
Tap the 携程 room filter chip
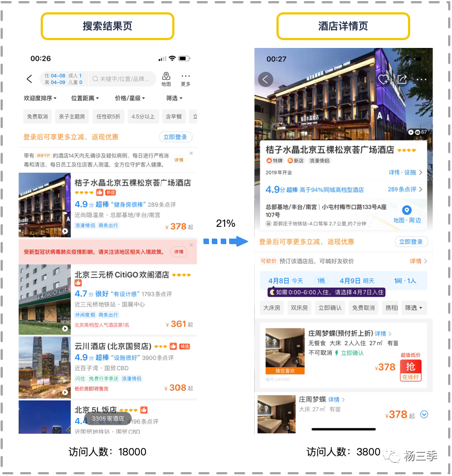(x=390, y=308)
